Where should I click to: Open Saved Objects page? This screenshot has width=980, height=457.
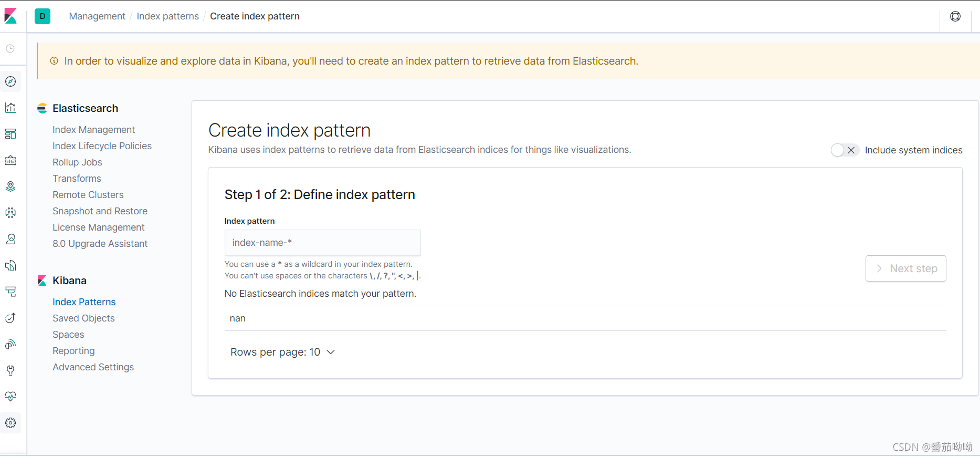click(x=83, y=318)
